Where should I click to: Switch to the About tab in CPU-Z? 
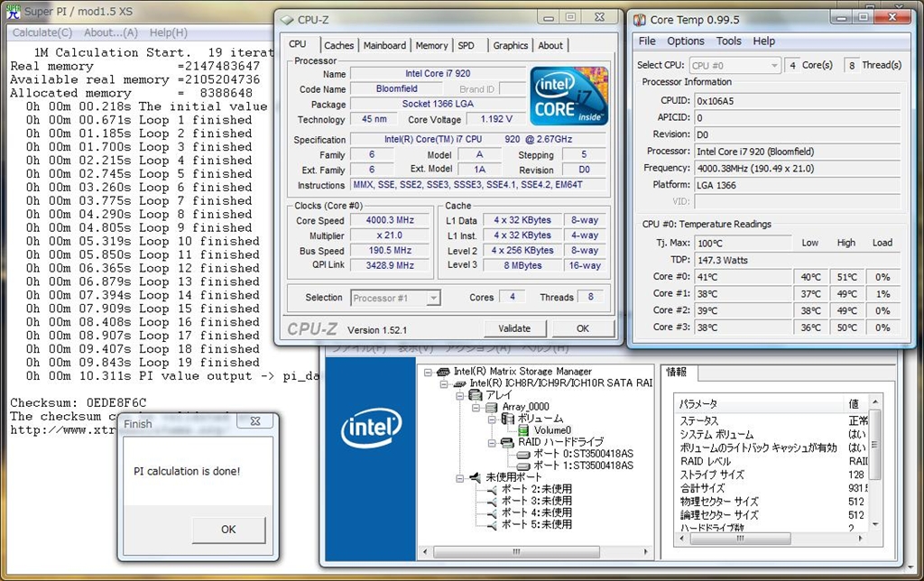[550, 45]
